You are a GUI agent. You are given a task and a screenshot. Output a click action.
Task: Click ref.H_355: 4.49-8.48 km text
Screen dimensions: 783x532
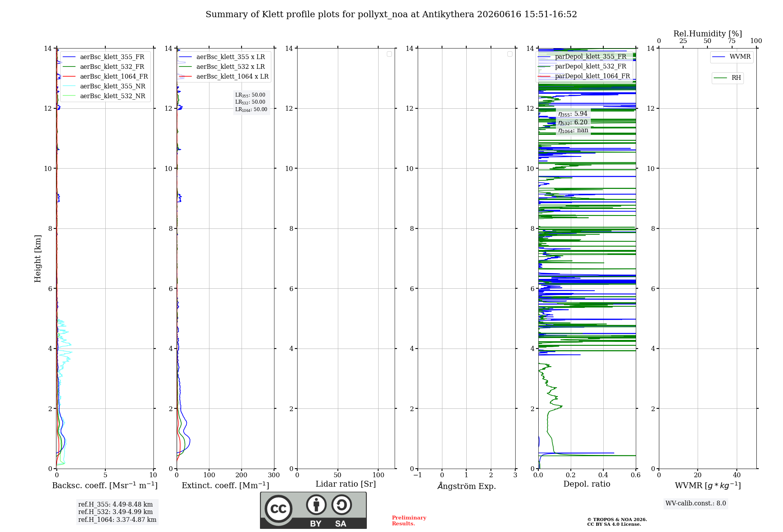click(x=115, y=505)
